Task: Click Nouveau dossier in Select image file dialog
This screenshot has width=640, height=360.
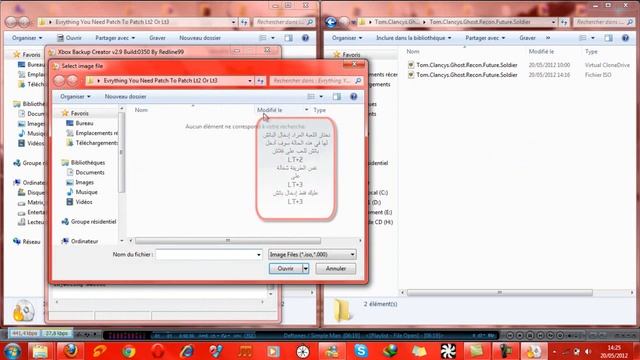Action: pyautogui.click(x=125, y=97)
